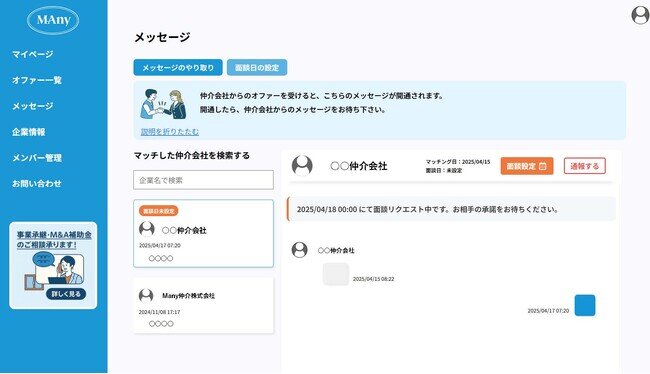Screen dimensions: 650x374
Task: Open 企業情報 in the sidebar
Action: (29, 132)
